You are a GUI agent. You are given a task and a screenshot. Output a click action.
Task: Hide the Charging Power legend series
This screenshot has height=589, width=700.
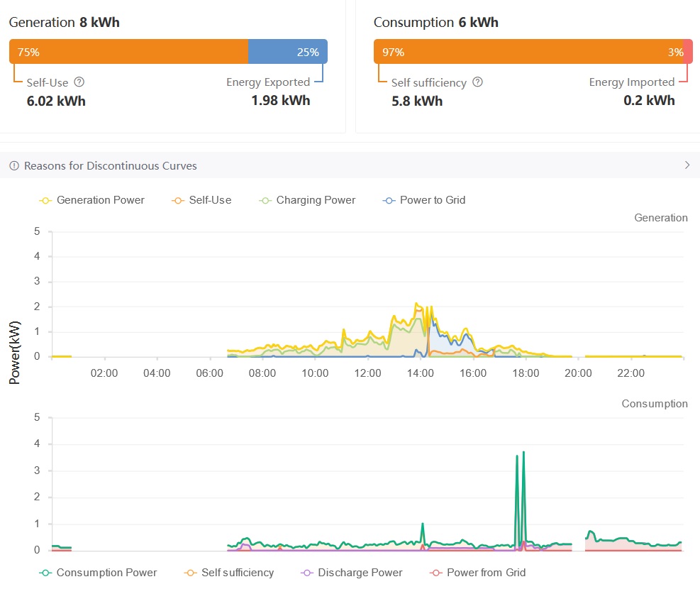click(x=307, y=200)
